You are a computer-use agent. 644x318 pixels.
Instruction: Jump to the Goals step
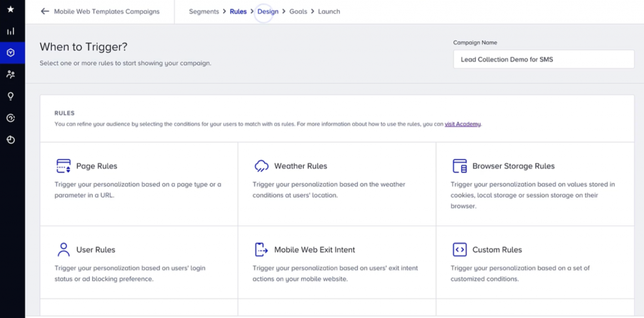pyautogui.click(x=298, y=11)
